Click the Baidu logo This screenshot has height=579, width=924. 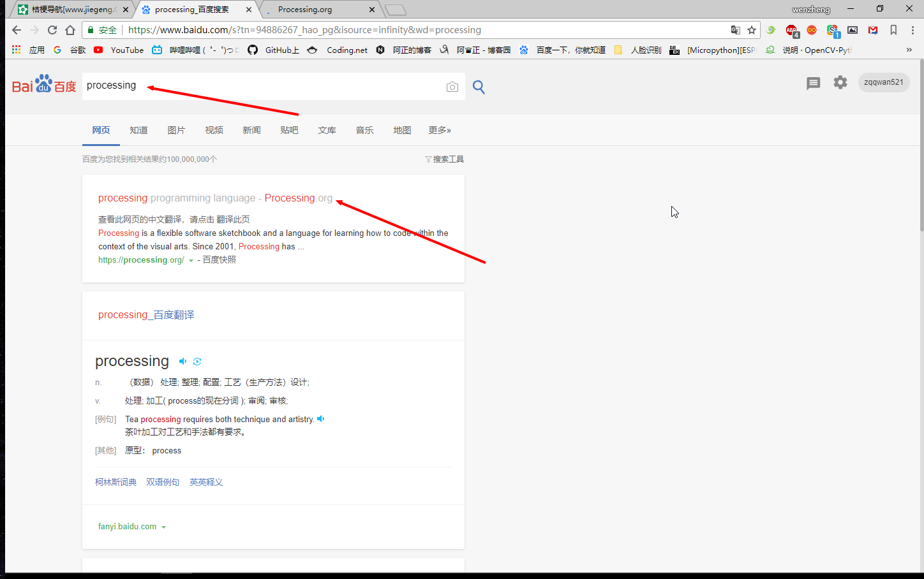point(44,84)
